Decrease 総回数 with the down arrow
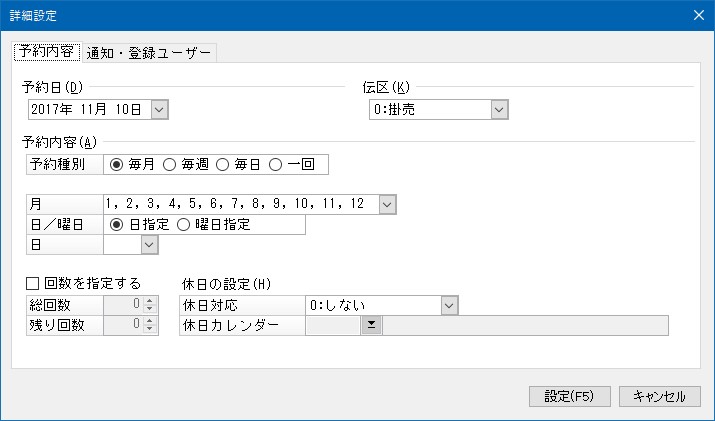The height and width of the screenshot is (421, 715). [x=150, y=309]
